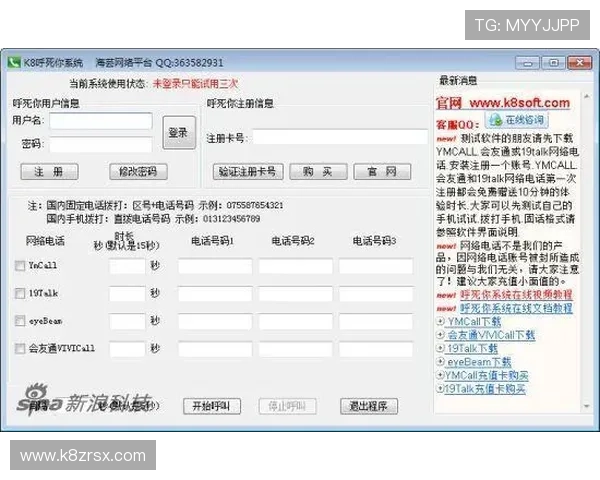
Task: Focus the 密码 password field
Action: pyautogui.click(x=101, y=145)
